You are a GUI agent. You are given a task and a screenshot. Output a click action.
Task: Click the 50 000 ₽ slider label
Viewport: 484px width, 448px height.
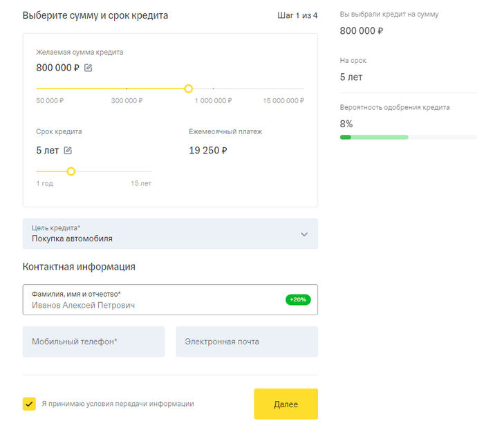pos(50,101)
